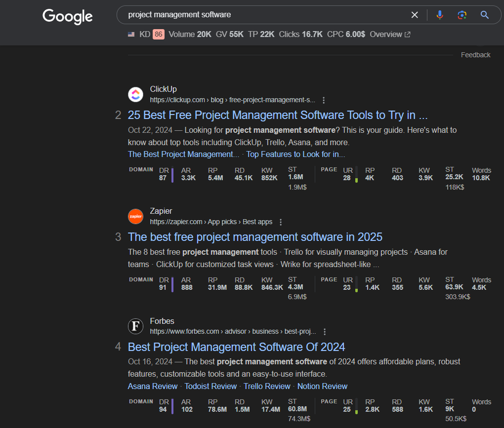
Task: Open 25 Best Free Project Management Software result
Action: point(278,115)
